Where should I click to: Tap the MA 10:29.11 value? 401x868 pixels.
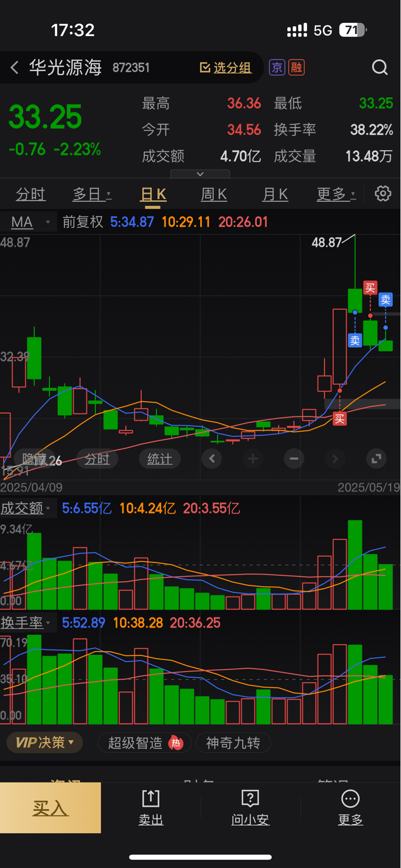click(x=186, y=222)
